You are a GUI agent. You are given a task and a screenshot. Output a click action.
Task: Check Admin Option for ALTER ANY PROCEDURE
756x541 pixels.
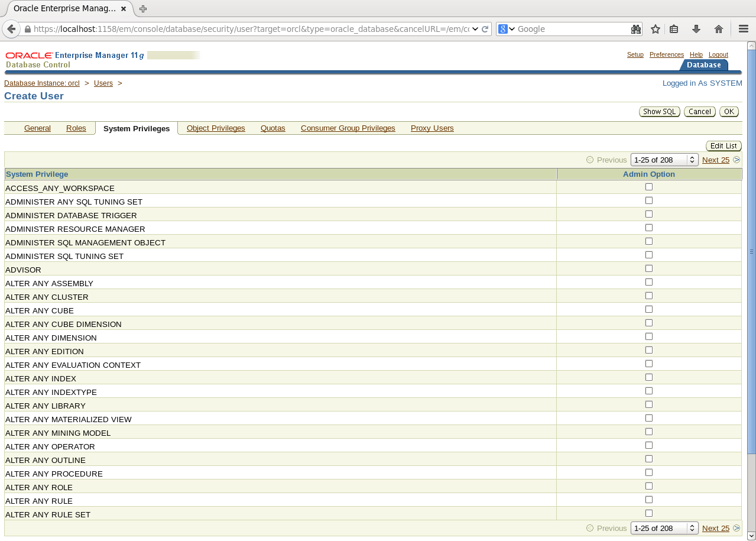(x=649, y=472)
